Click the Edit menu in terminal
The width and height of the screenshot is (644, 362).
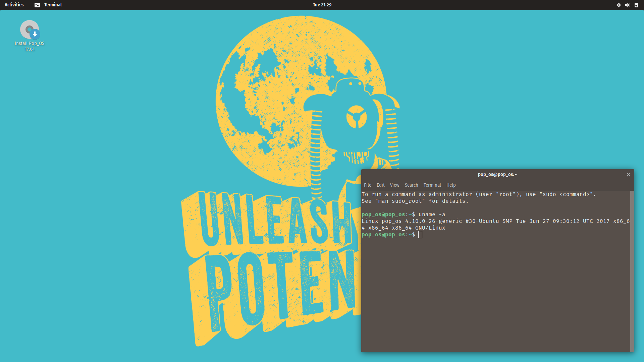[x=380, y=185]
